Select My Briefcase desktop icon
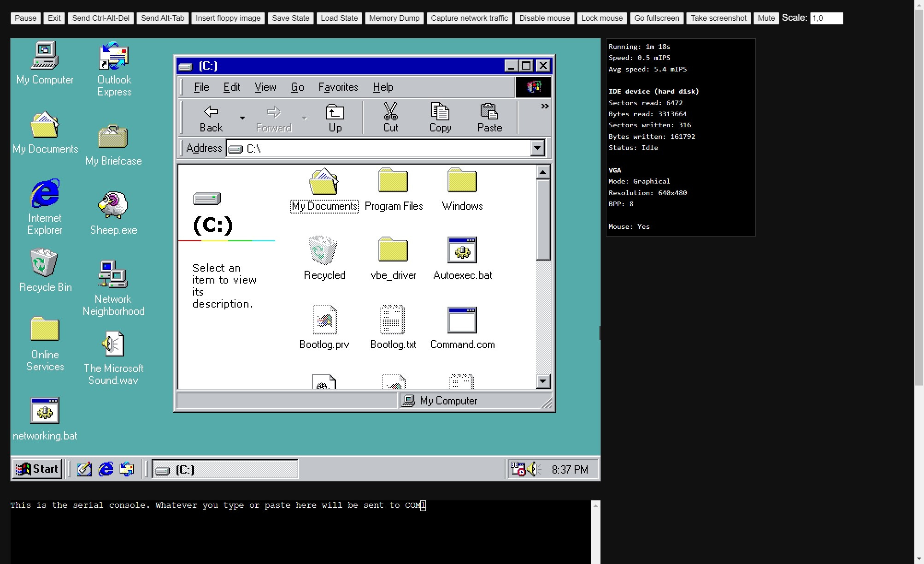 click(113, 145)
